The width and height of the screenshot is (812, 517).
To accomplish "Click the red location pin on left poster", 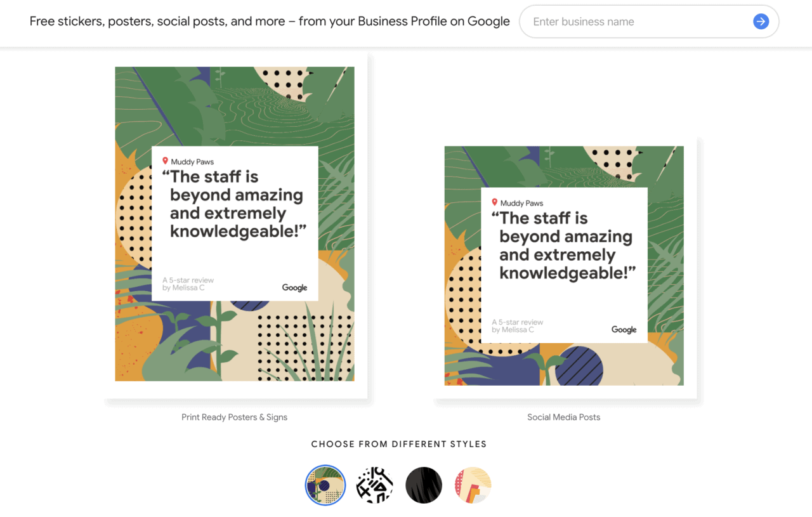I will click(x=166, y=161).
